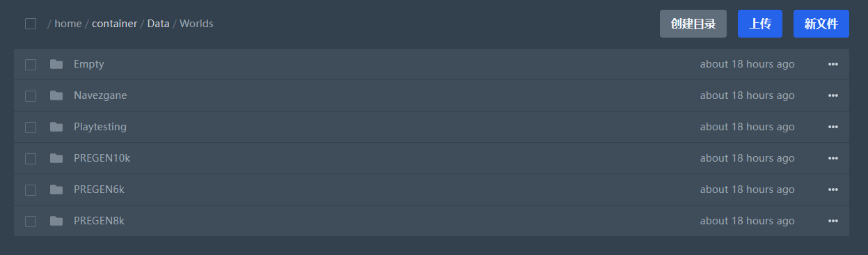Image resolution: width=868 pixels, height=255 pixels.
Task: Expand options menu for PREGEN8k row
Action: click(833, 221)
